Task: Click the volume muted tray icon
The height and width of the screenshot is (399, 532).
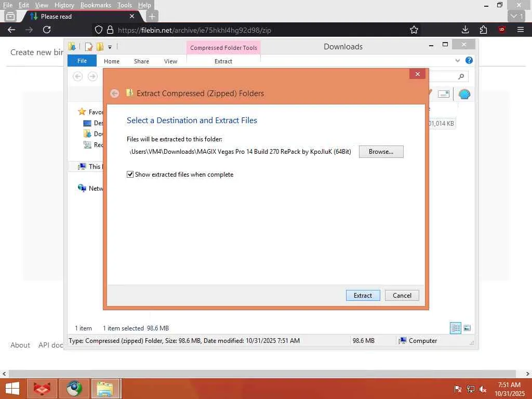Action: point(483,389)
